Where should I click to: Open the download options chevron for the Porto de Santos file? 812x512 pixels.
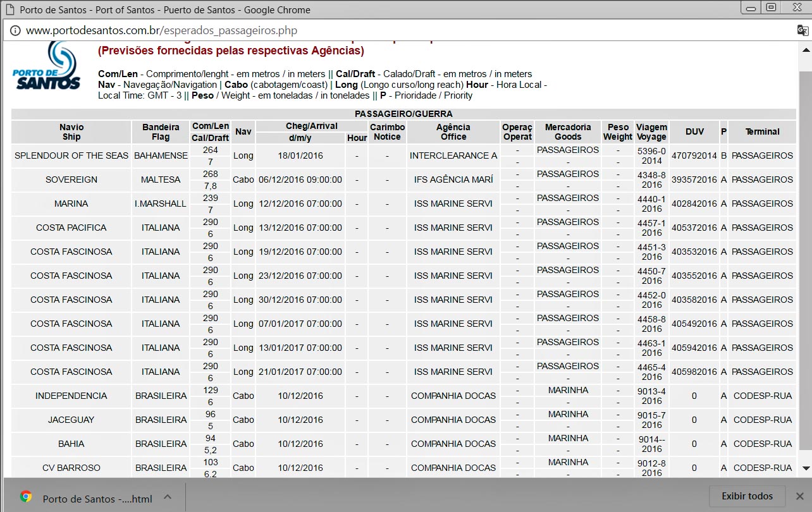(x=167, y=497)
